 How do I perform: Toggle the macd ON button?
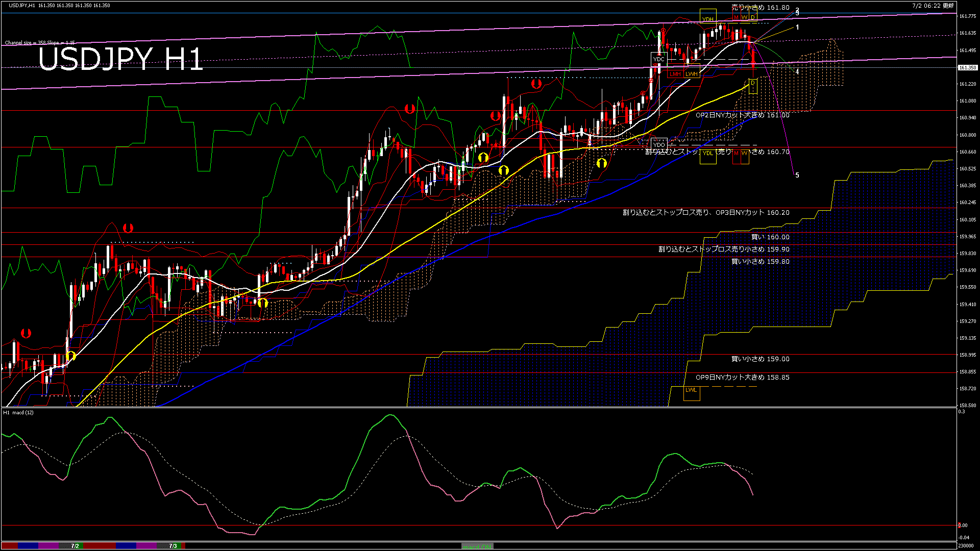pyautogui.click(x=477, y=546)
